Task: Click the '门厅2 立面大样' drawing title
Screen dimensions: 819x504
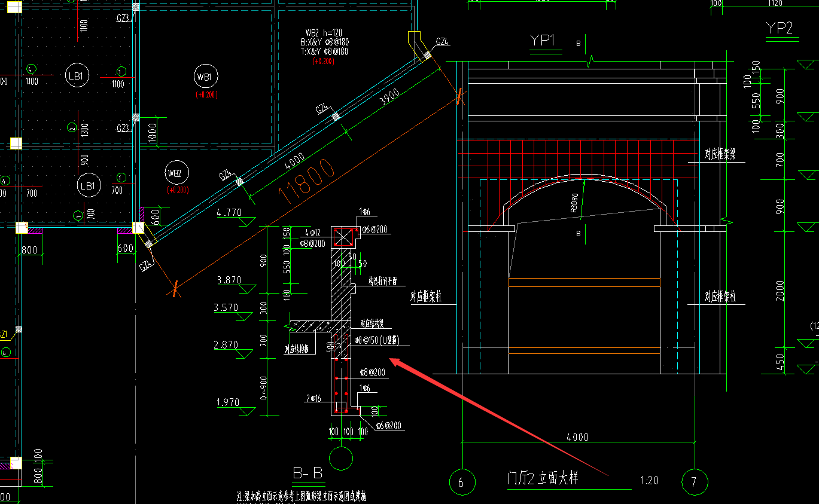Action: 543,478
